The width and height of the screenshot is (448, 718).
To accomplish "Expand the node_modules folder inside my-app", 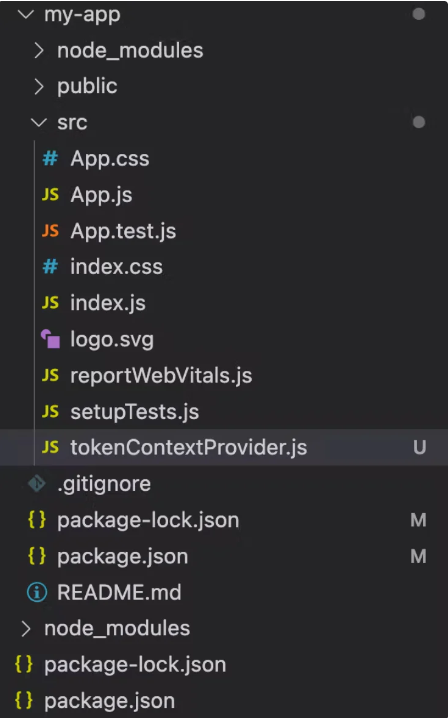I will [x=39, y=50].
